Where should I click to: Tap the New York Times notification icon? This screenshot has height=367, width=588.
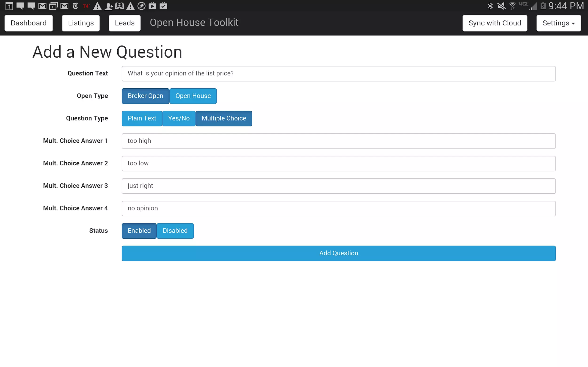click(x=75, y=6)
